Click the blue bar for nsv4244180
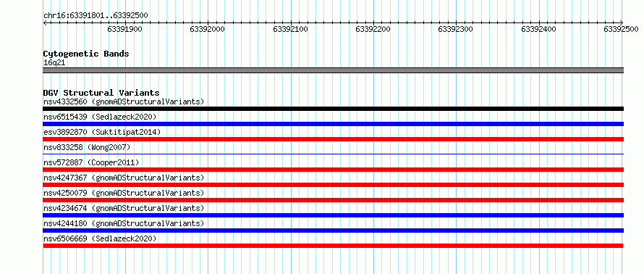Image resolution: width=644 pixels, height=274 pixels. pos(334,231)
